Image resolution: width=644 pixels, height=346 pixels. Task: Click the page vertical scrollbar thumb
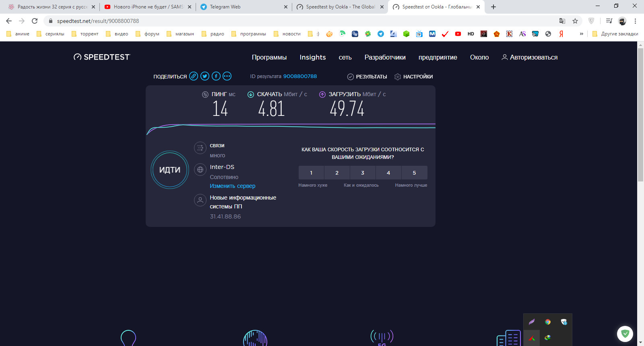[640, 115]
